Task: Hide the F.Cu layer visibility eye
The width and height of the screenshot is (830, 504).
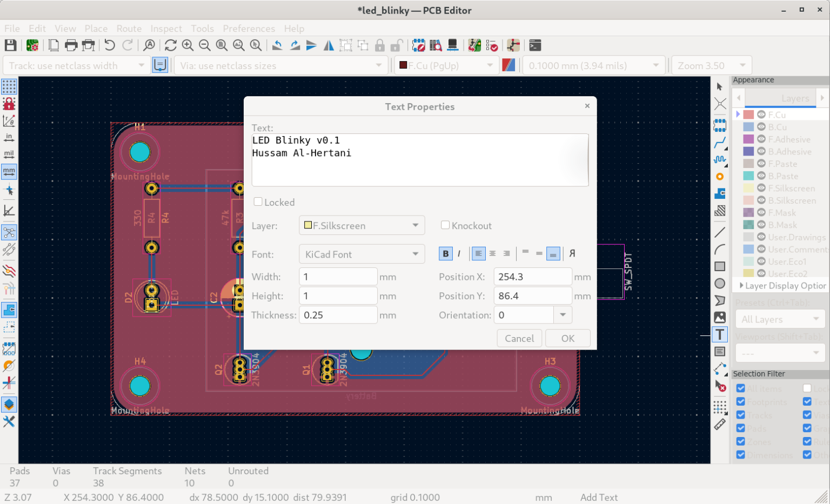Action: [x=761, y=114]
